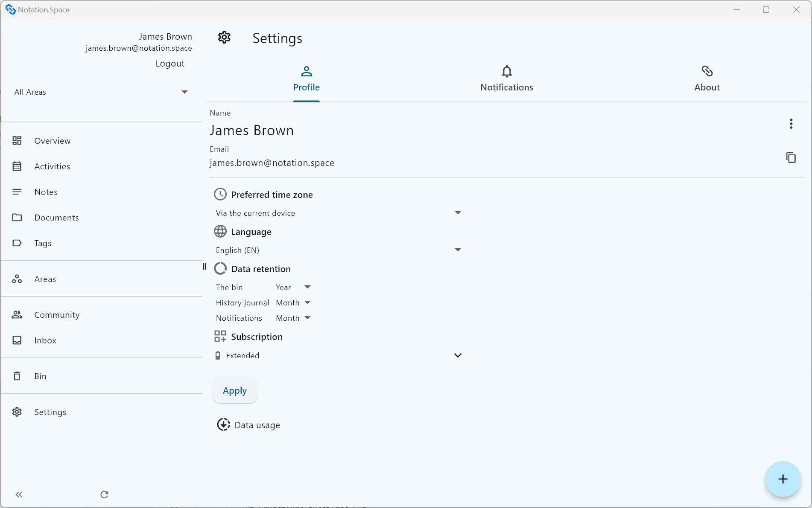The height and width of the screenshot is (508, 812).
Task: Click Logout above the sidebar
Action: pyautogui.click(x=169, y=63)
